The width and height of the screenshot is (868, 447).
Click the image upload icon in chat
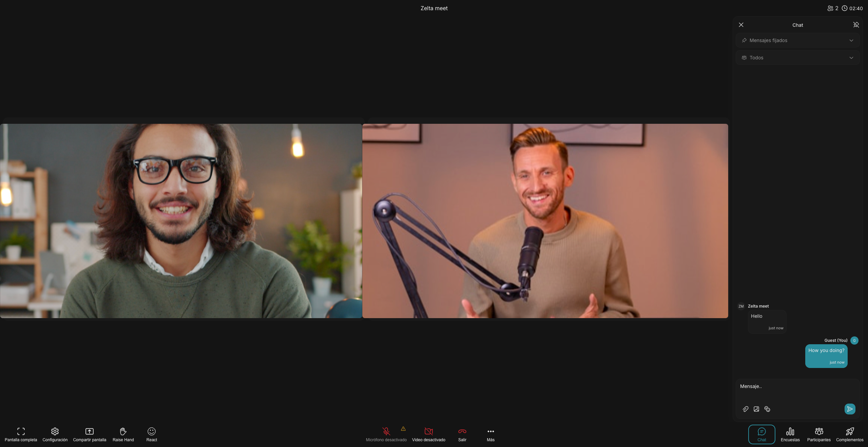[x=756, y=409]
